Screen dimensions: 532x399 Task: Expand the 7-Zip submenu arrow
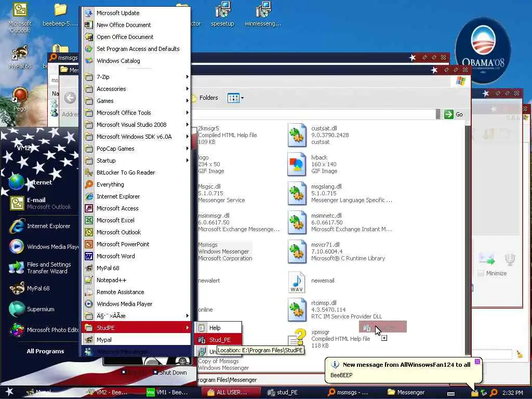(187, 77)
